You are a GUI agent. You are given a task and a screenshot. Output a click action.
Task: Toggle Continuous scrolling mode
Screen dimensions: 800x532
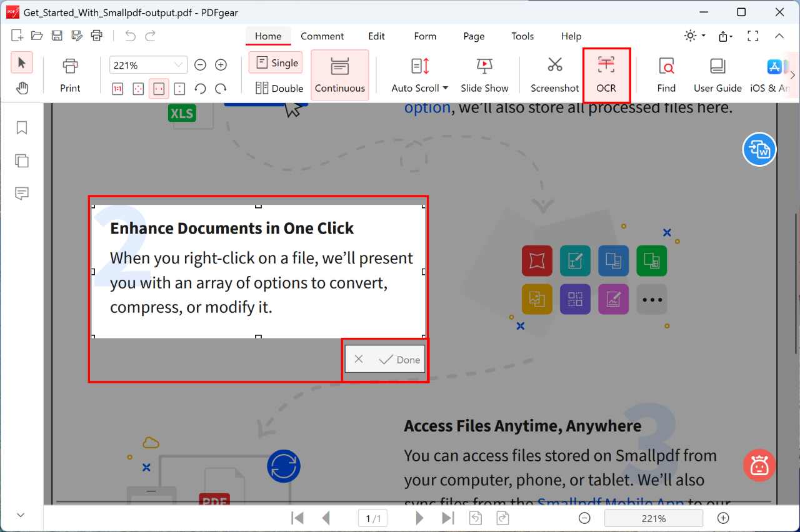click(x=340, y=75)
